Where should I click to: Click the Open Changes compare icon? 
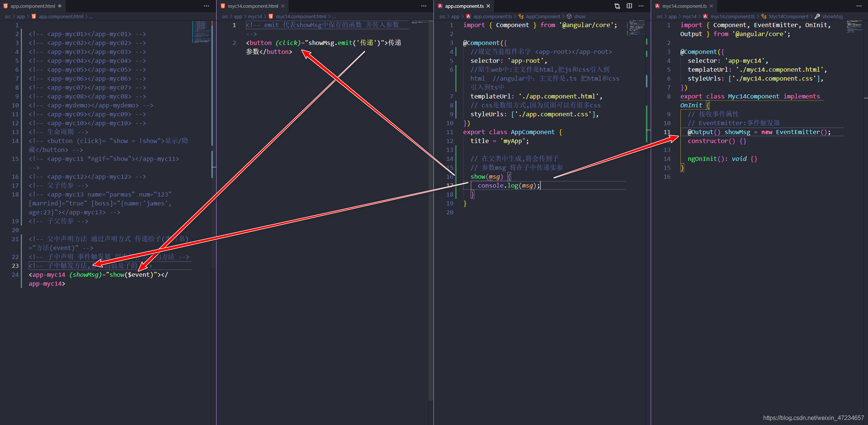pyautogui.click(x=617, y=6)
